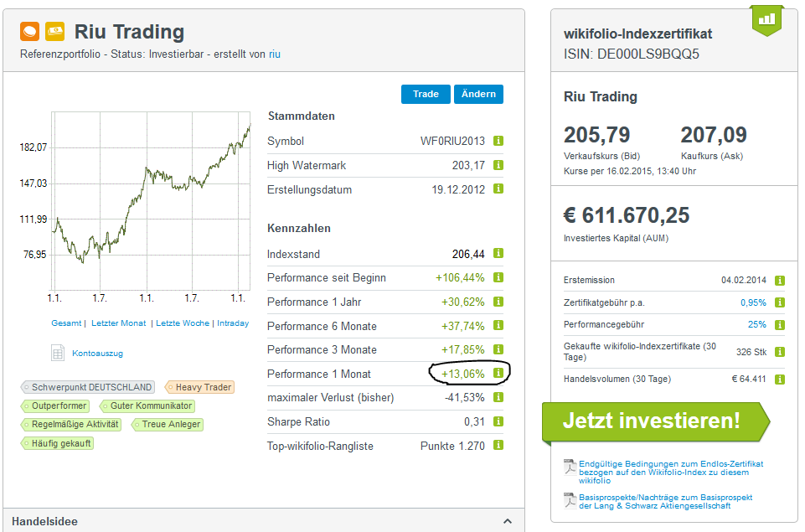This screenshot has height=532, width=805.
Task: Click the -41,53% maximaler Verlust value
Action: pos(465,397)
